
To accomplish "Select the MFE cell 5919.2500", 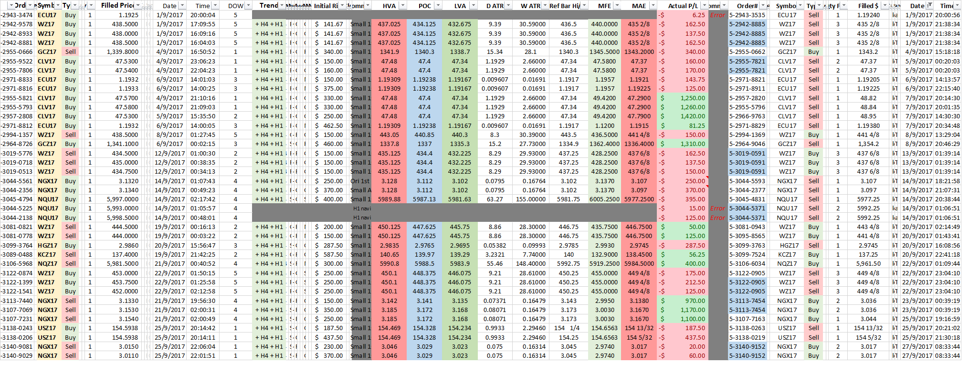I will tap(604, 264).
